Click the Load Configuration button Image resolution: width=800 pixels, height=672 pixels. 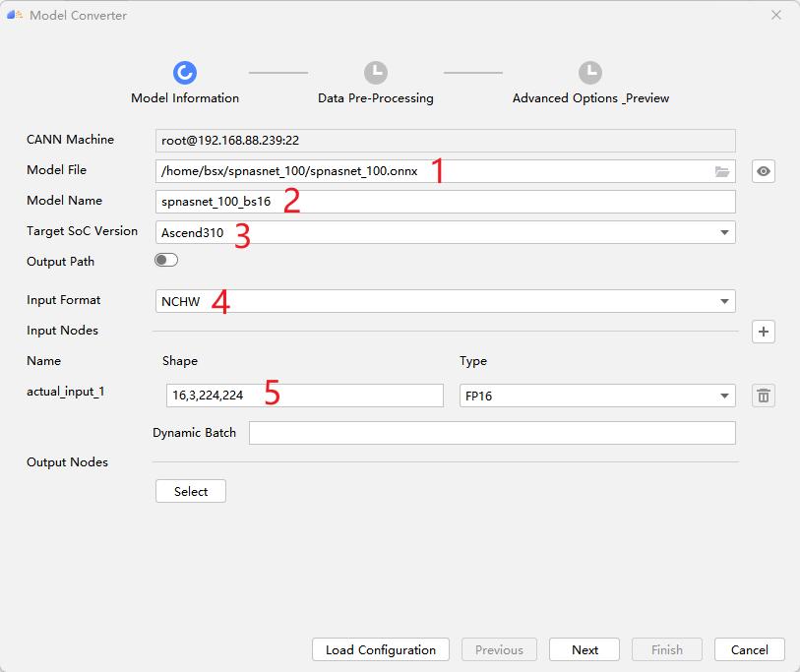point(380,649)
